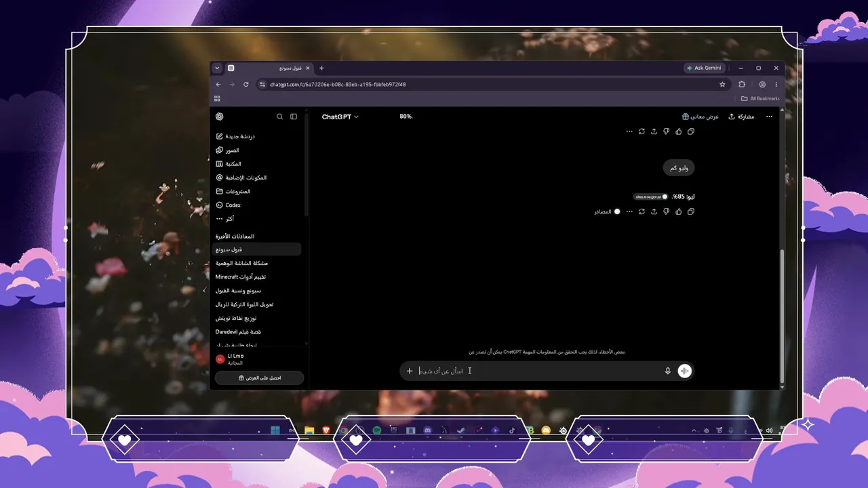Screen dimensions: 868x488
Task: Open the Windows Start menu on taskbar
Action: tap(275, 430)
